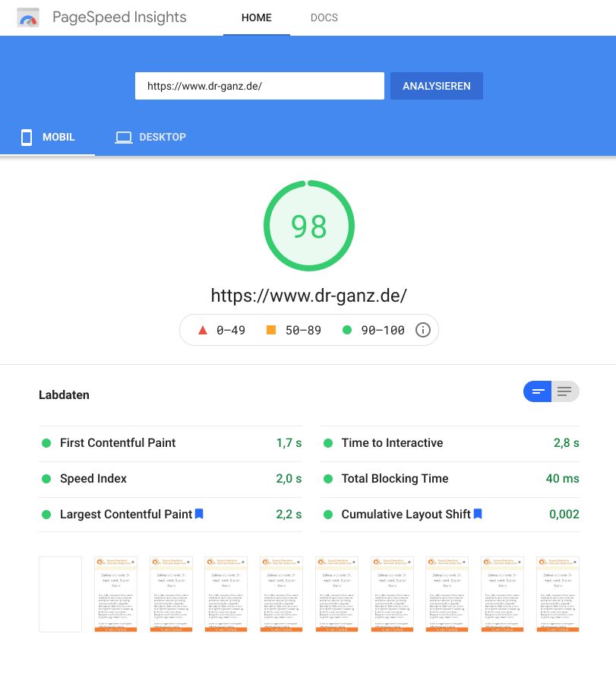
Task: Focus the URL input field
Action: click(259, 86)
